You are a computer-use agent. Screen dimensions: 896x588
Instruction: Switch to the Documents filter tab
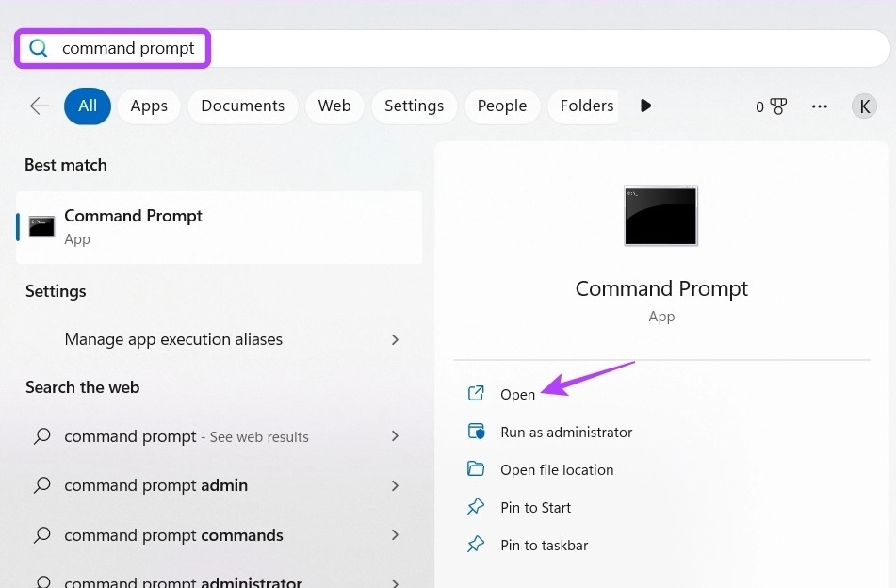pos(242,106)
